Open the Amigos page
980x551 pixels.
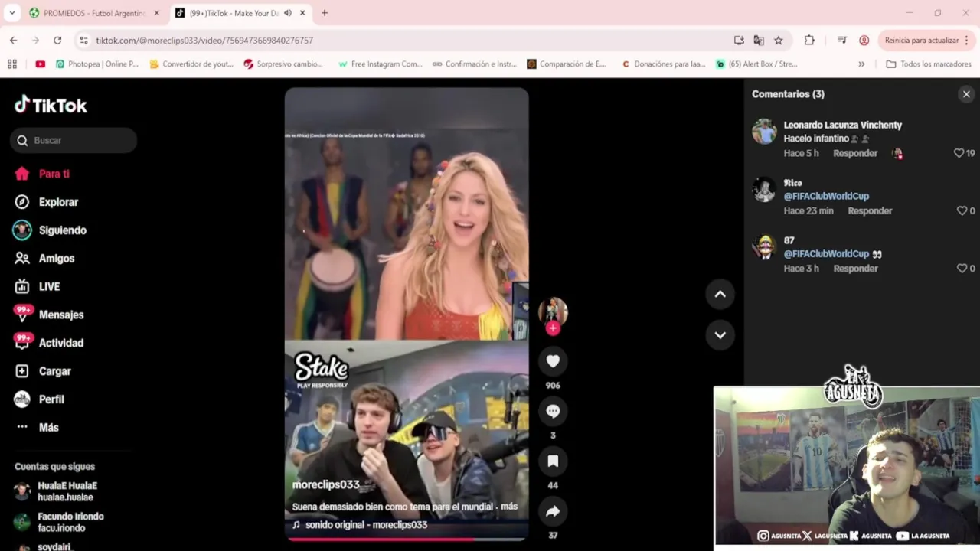[x=45, y=259]
